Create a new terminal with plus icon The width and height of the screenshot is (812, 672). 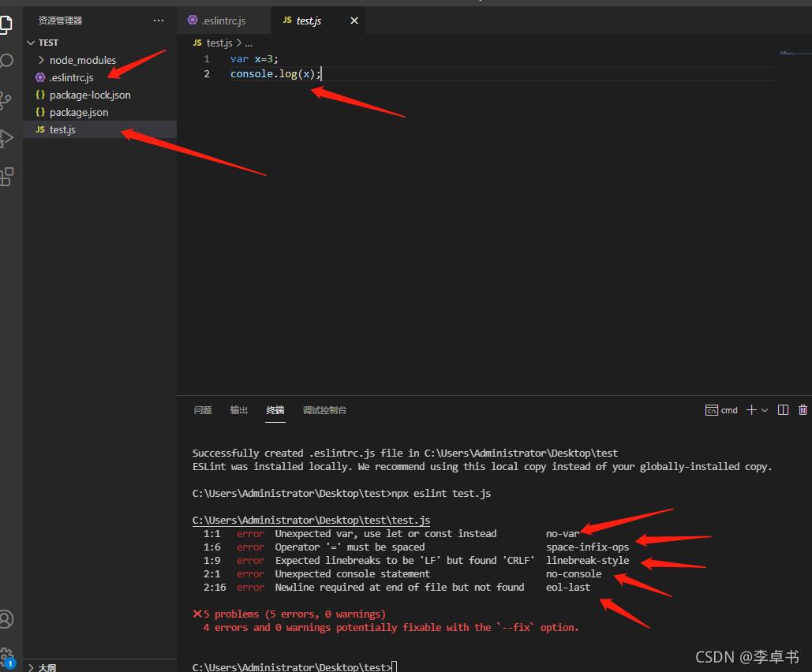[751, 410]
